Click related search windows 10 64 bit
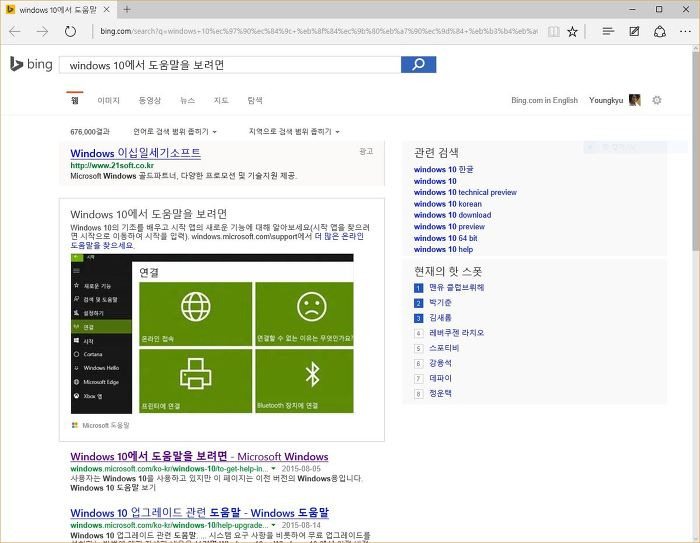This screenshot has height=543, width=700. tap(446, 238)
